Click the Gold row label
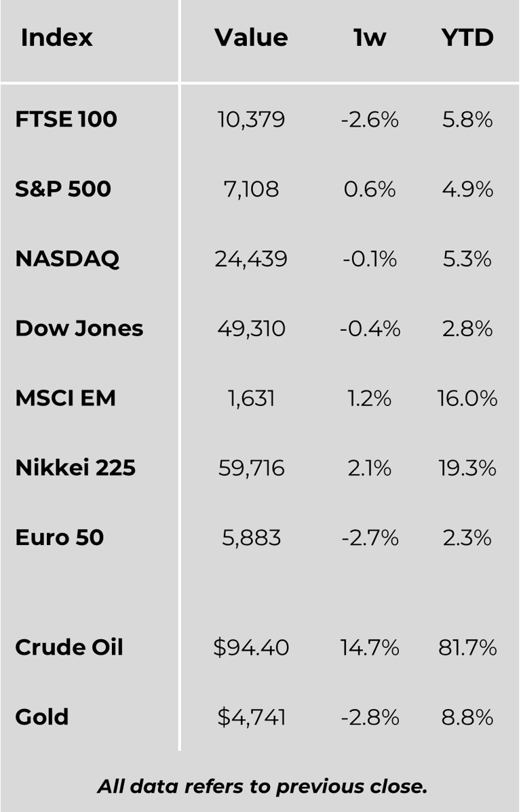 42,717
